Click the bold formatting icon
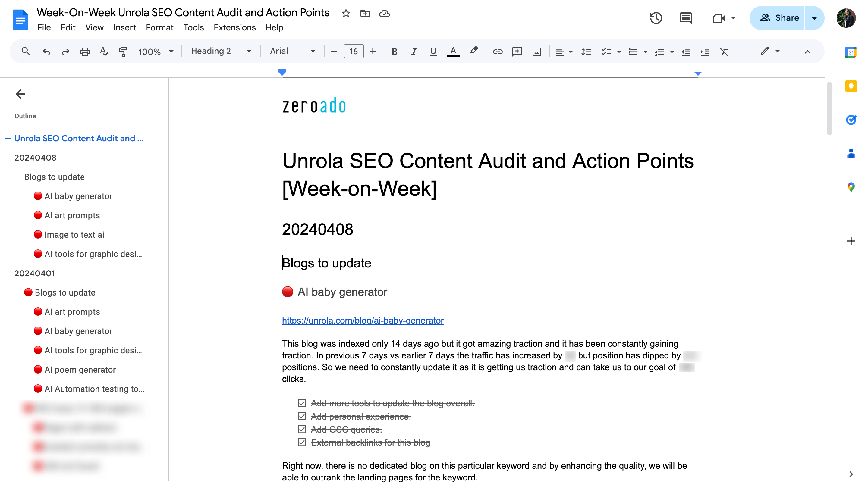The width and height of the screenshot is (868, 491). 393,52
